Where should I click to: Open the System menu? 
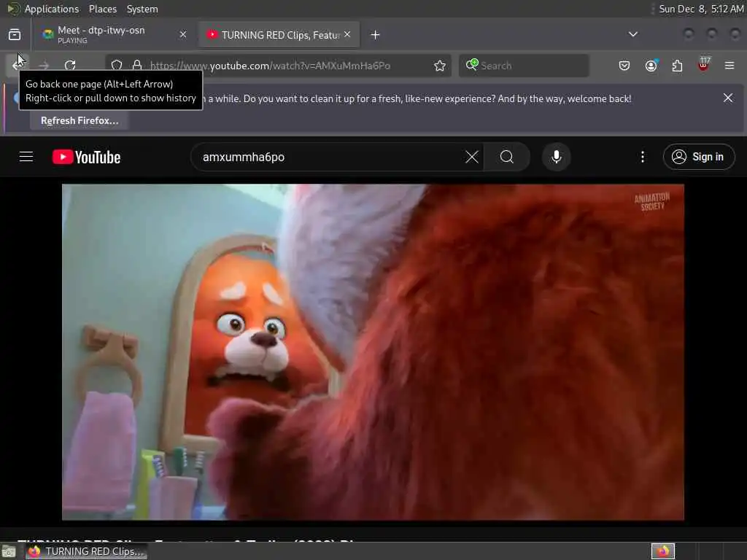pos(142,9)
